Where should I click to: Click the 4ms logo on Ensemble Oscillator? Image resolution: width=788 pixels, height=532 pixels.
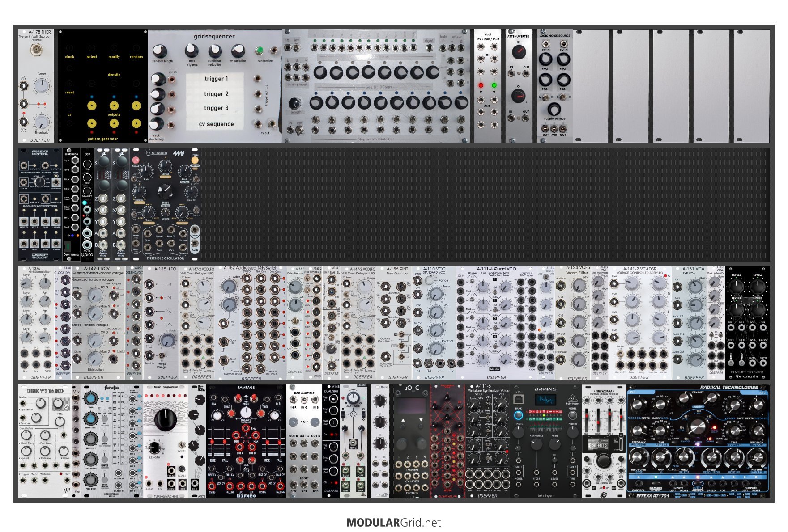(x=179, y=153)
